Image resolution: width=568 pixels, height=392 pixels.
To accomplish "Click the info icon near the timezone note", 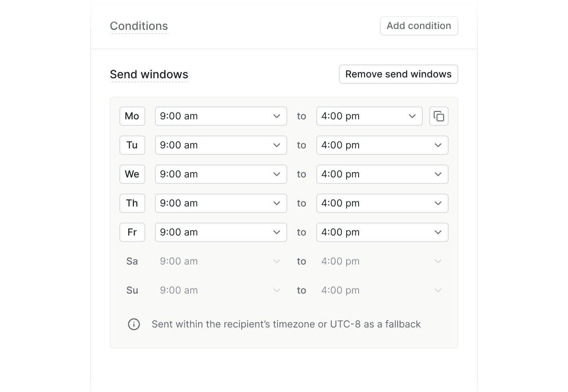I will click(134, 324).
